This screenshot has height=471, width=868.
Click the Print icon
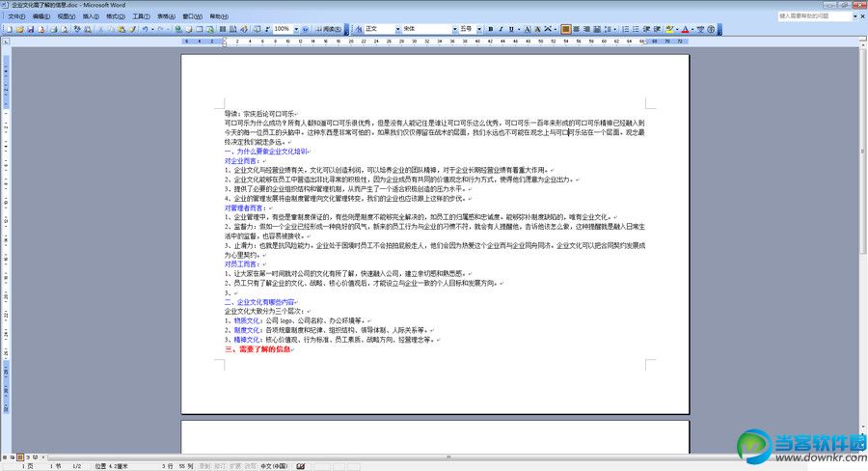pyautogui.click(x=54, y=29)
